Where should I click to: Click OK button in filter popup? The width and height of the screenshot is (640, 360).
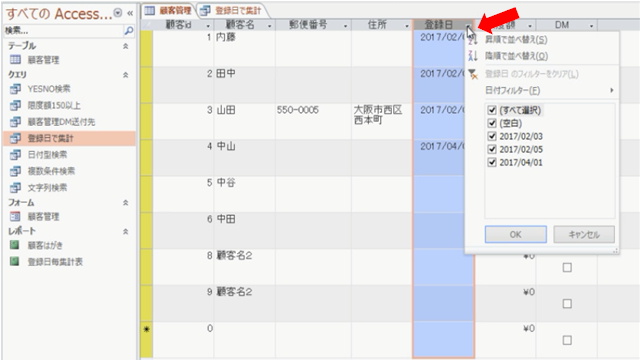tap(516, 234)
